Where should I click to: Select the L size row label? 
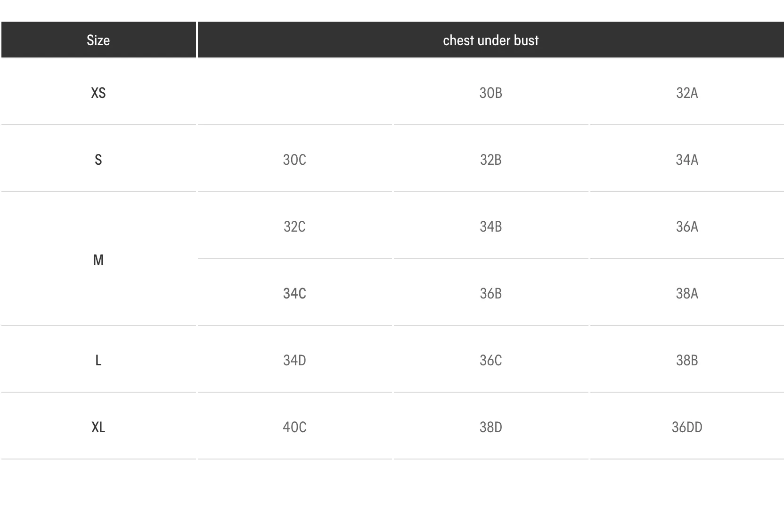point(98,360)
